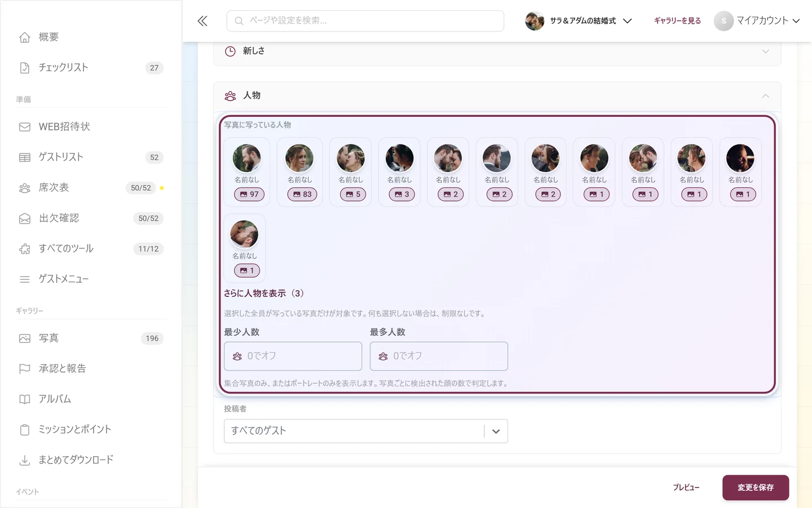Open the 席次表 page label
The height and width of the screenshot is (508, 812).
54,188
